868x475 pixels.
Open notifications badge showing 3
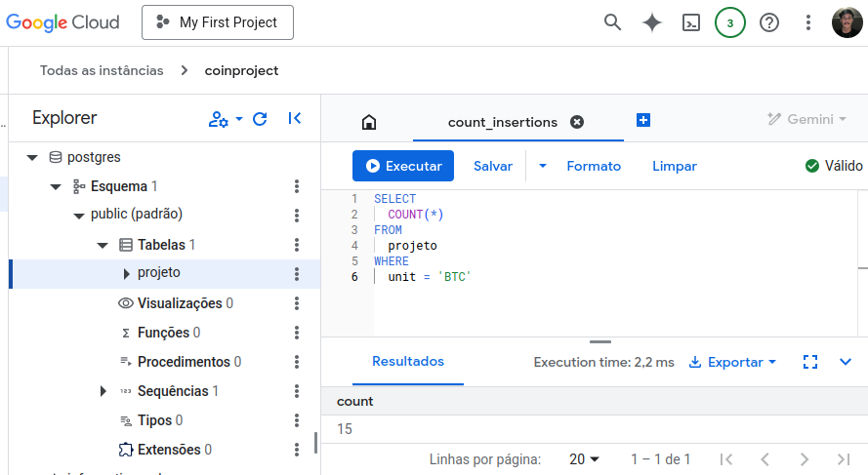coord(729,22)
